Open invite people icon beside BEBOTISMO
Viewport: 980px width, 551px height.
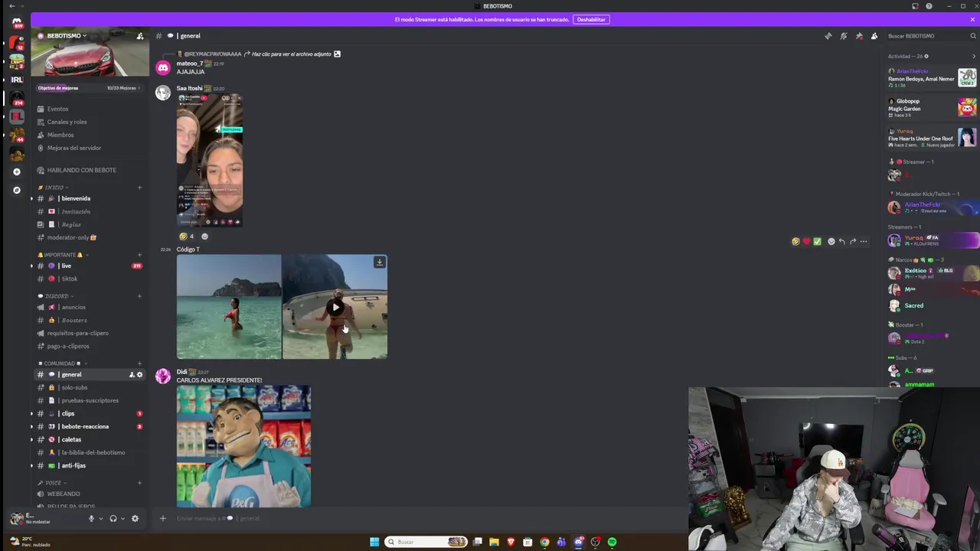point(140,36)
